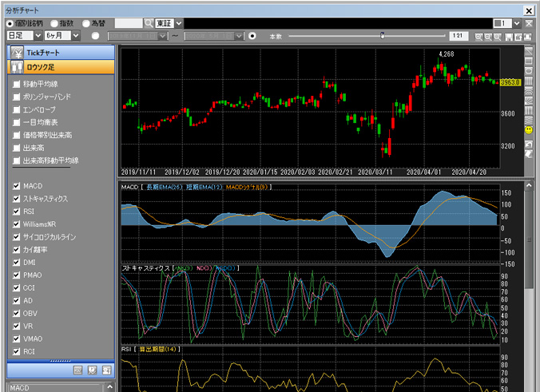The height and width of the screenshot is (392, 540).
Task: Click the zoom-reset magnifier with double lines
Action: [x=497, y=37]
